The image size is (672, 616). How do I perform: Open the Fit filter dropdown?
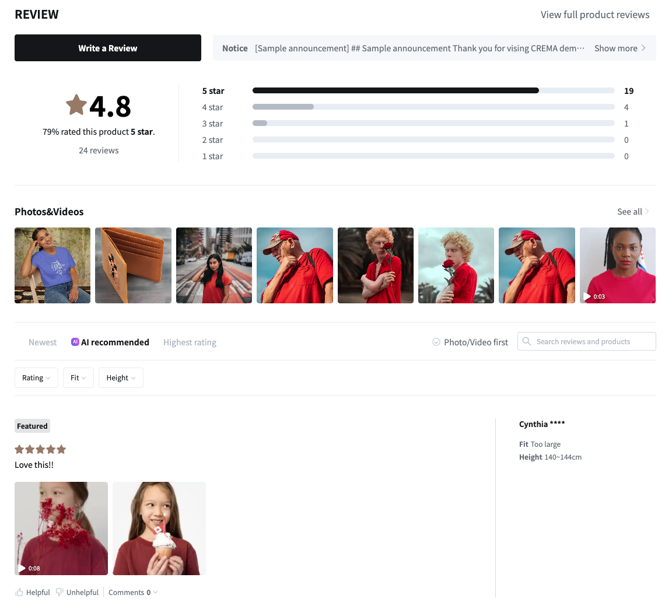pyautogui.click(x=78, y=378)
